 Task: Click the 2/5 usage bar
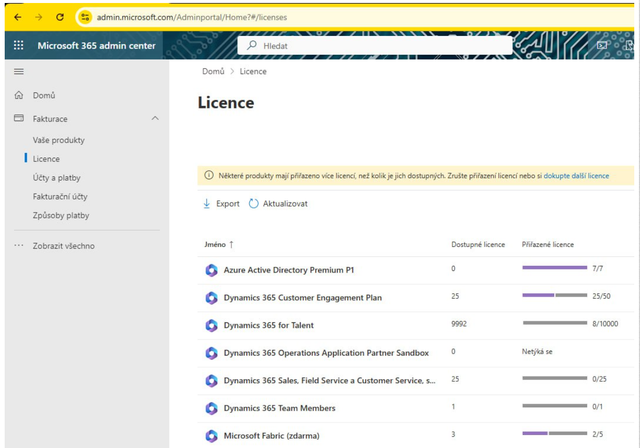(555, 433)
